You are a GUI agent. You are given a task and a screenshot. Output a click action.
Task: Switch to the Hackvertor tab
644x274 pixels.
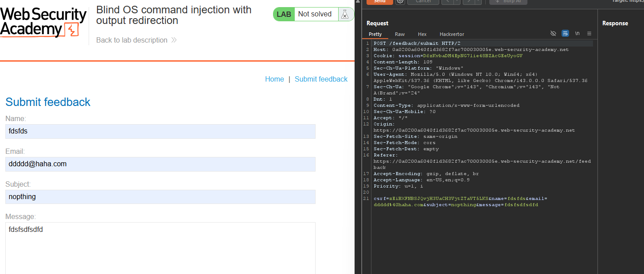[452, 34]
